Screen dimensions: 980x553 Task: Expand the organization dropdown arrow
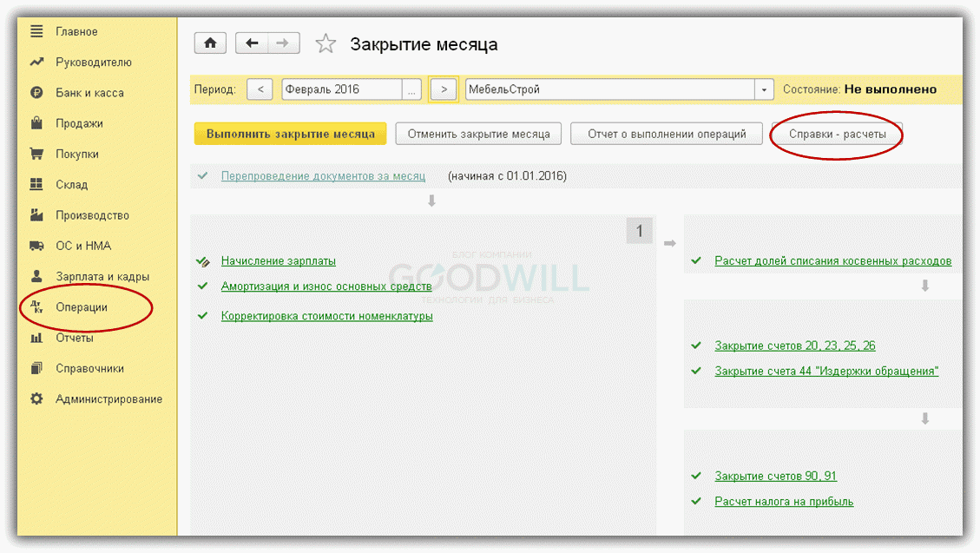click(764, 89)
